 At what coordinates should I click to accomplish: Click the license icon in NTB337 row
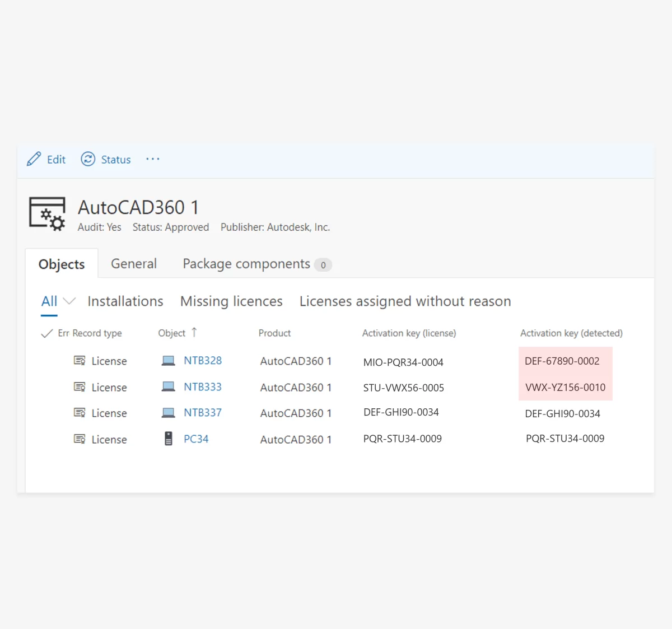pyautogui.click(x=80, y=413)
